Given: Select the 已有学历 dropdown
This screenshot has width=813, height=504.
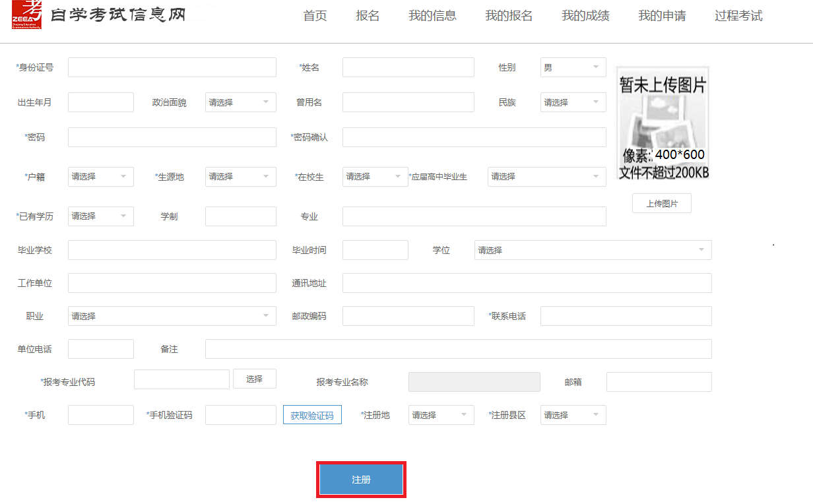Looking at the screenshot, I should point(100,216).
